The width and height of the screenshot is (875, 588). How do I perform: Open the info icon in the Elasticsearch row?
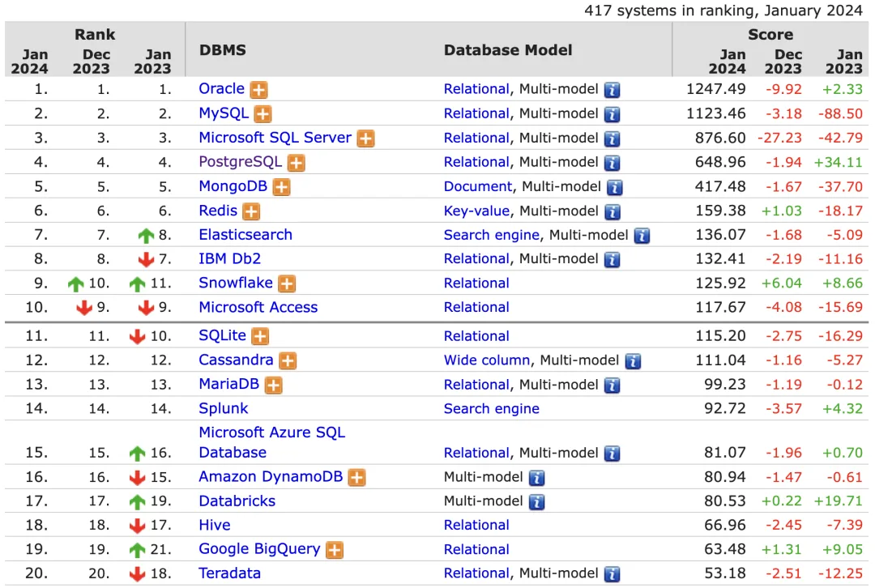(642, 236)
